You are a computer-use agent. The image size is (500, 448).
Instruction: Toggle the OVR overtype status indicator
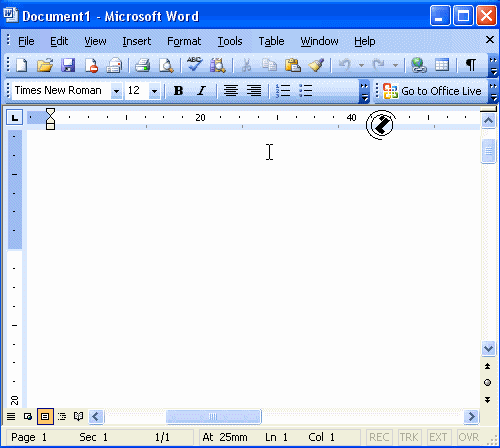pos(468,437)
